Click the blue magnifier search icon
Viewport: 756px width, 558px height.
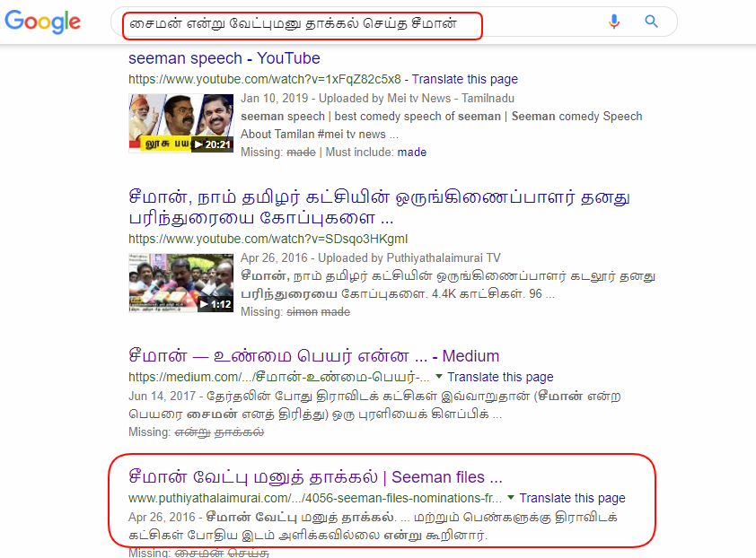[651, 22]
